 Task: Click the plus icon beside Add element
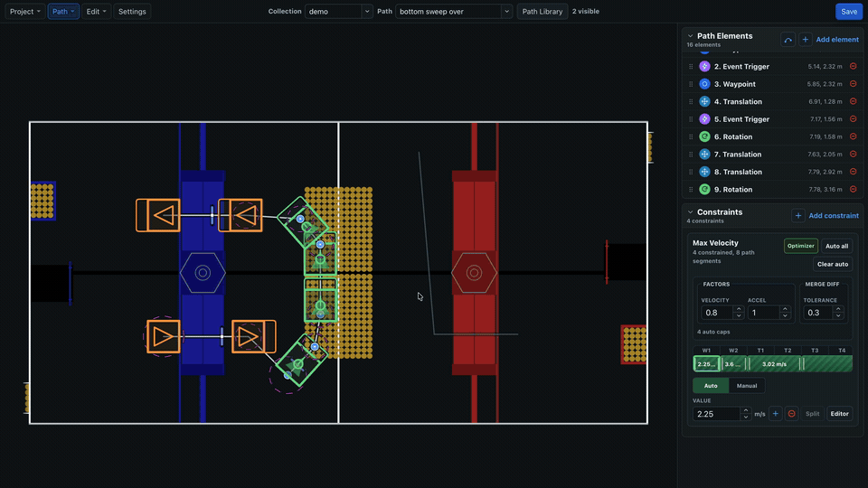pos(806,39)
